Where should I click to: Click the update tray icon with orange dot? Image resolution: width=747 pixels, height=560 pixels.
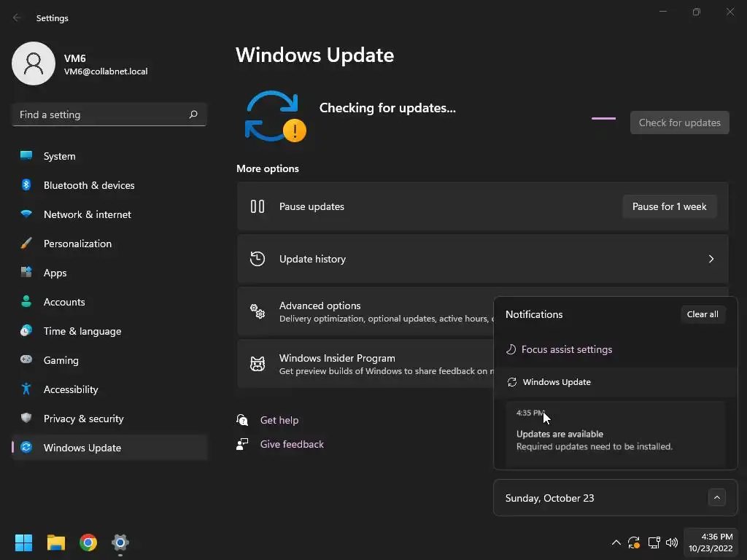(x=634, y=542)
